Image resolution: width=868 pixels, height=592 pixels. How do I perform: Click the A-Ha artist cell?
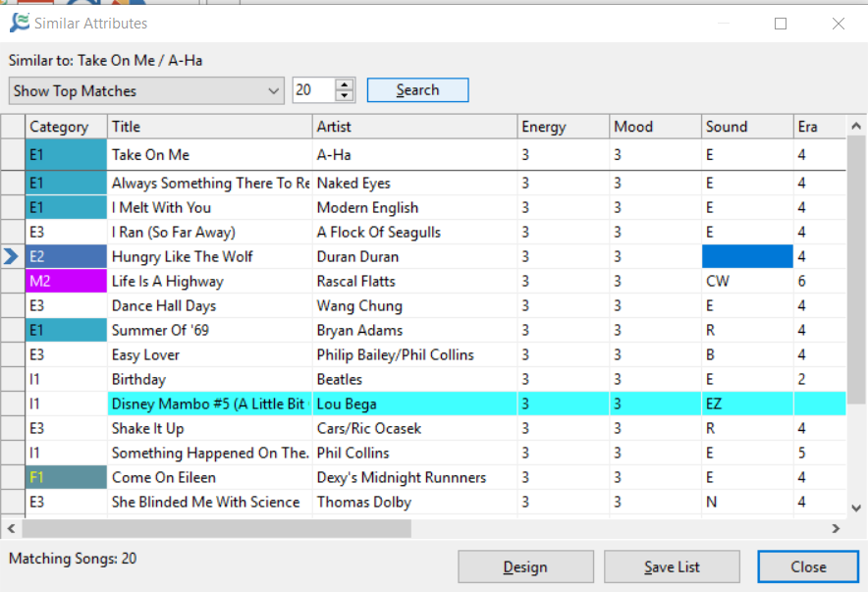[414, 155]
